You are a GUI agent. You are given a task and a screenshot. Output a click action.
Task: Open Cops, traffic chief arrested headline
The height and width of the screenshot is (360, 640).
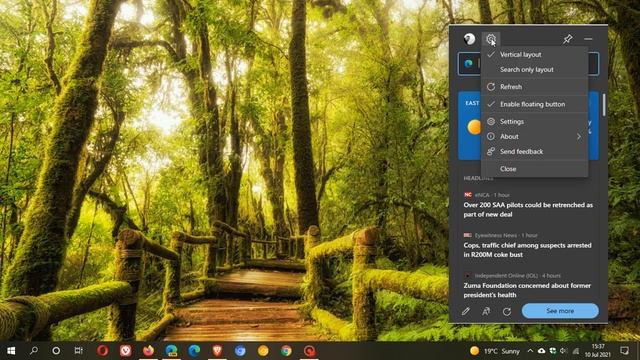pyautogui.click(x=527, y=250)
